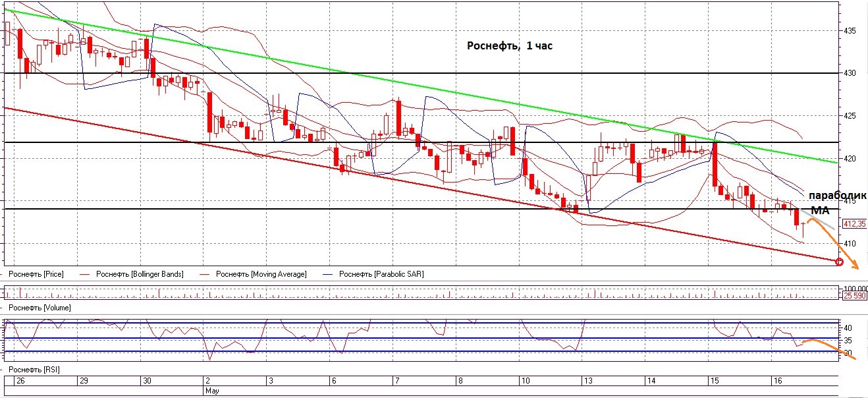Click date 15 on the time axis
Image resolution: width=868 pixels, height=398 pixels.
(x=713, y=381)
